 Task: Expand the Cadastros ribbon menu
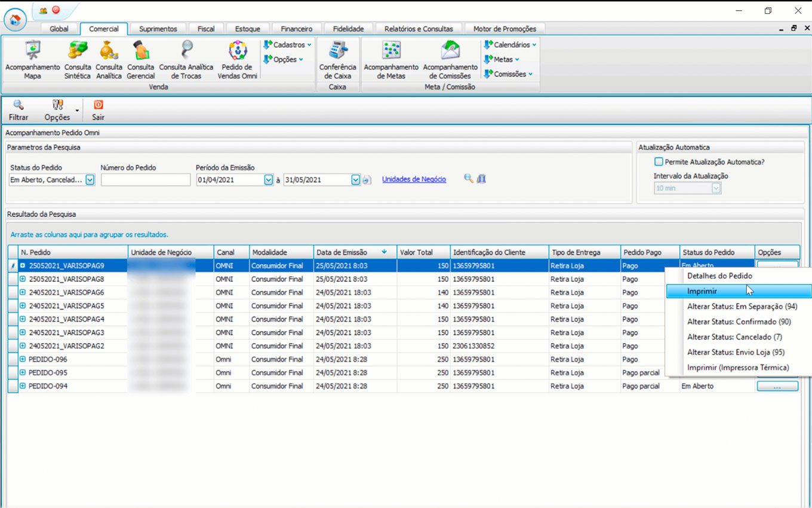tap(288, 45)
